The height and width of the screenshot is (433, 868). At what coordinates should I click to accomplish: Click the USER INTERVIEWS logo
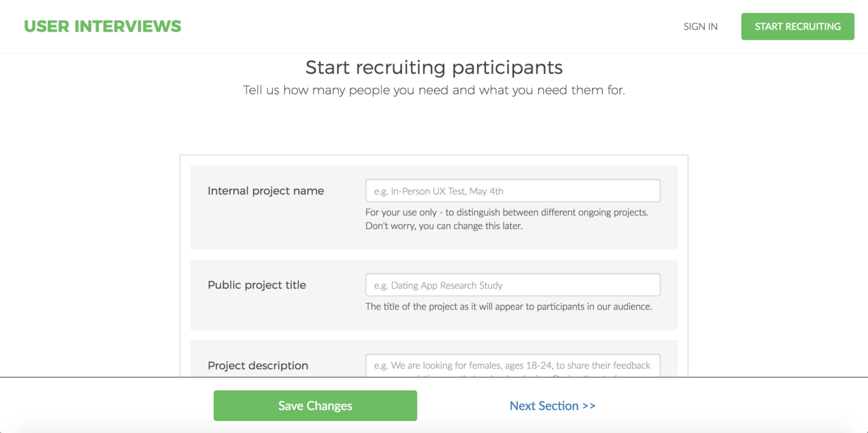pyautogui.click(x=103, y=27)
